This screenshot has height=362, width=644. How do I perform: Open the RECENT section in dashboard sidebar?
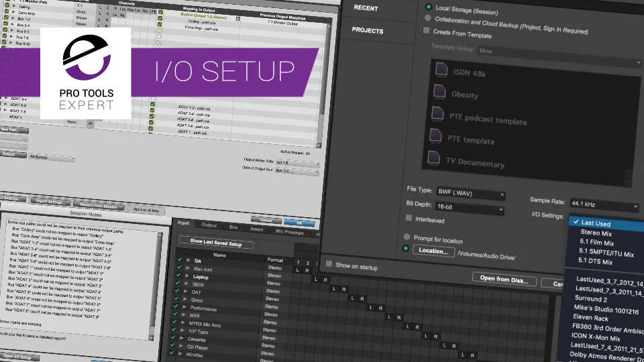[x=366, y=8]
